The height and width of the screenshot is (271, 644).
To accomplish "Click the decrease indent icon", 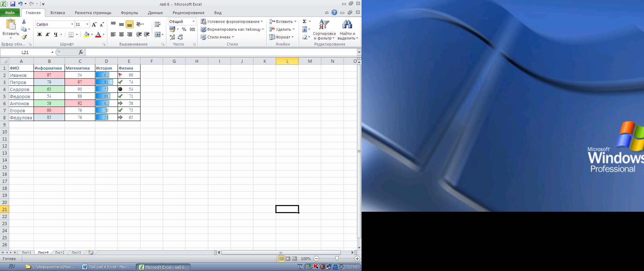I will [x=139, y=35].
